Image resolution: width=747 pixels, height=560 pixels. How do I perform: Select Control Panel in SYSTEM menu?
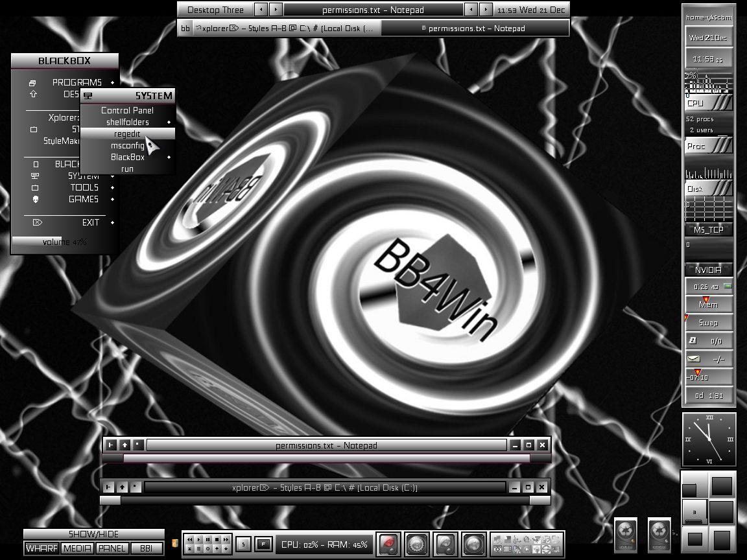click(x=127, y=110)
